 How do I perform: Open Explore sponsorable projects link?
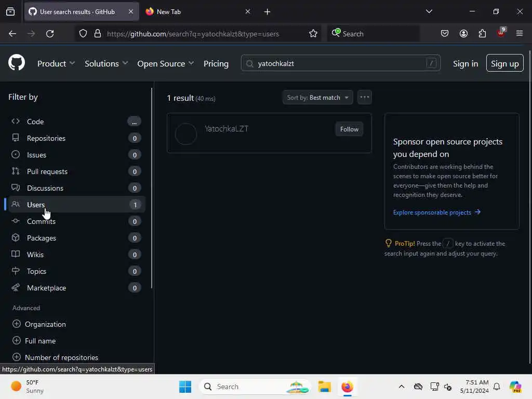click(x=436, y=212)
